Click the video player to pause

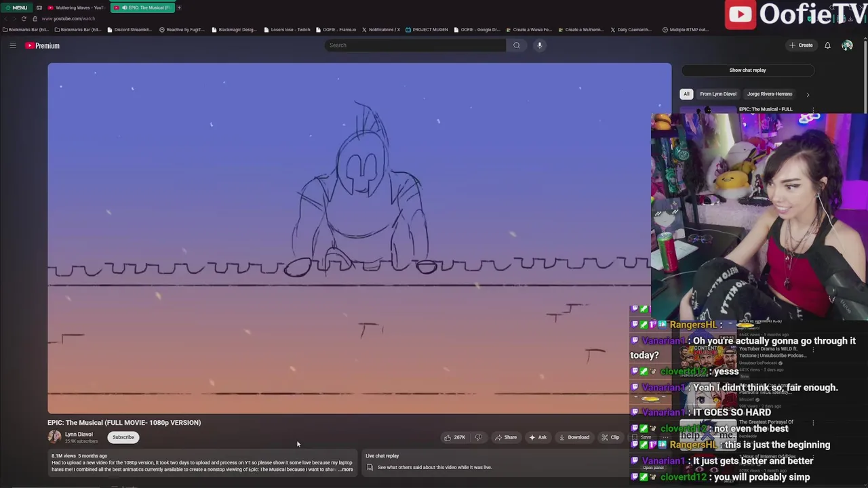359,238
